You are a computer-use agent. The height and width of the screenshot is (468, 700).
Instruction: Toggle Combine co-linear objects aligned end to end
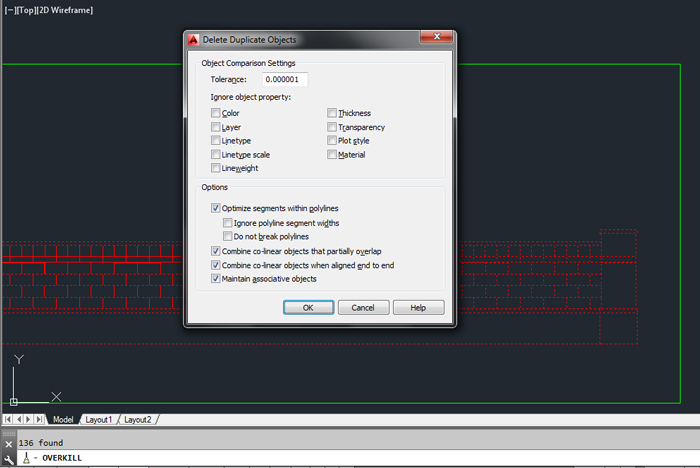click(216, 265)
